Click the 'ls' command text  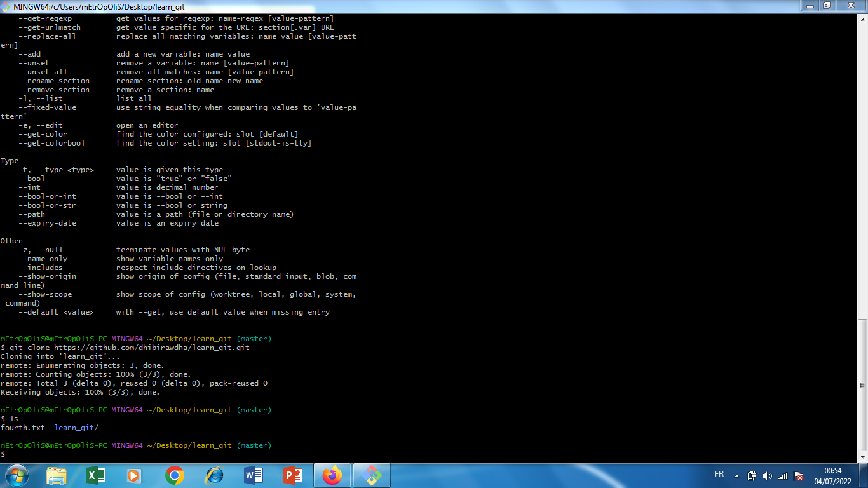click(x=14, y=419)
